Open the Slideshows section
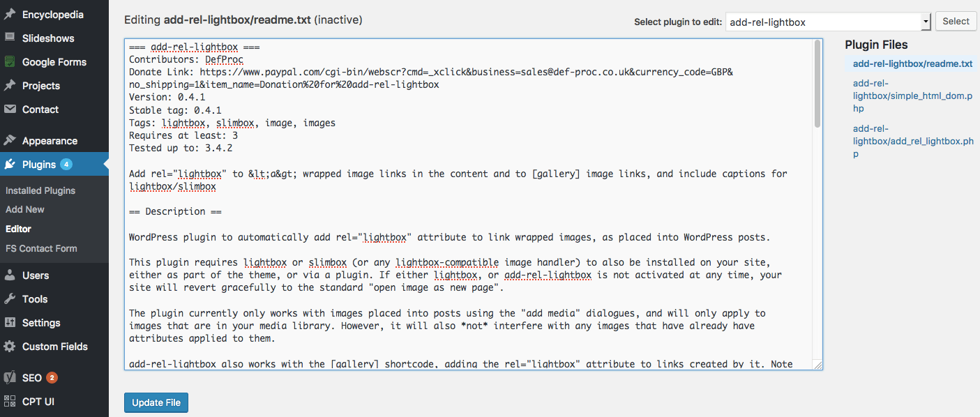 [46, 38]
